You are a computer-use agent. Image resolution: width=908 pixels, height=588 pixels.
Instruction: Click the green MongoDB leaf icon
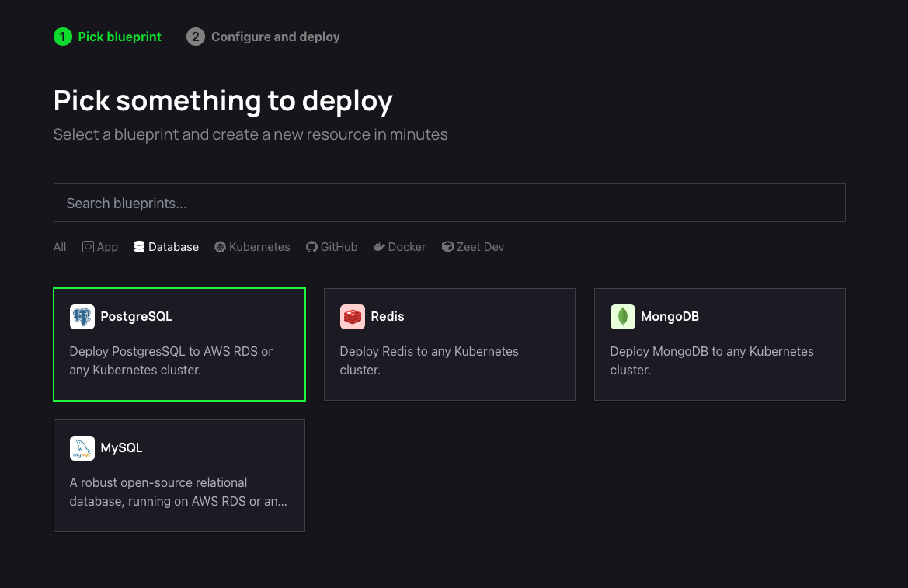622,317
